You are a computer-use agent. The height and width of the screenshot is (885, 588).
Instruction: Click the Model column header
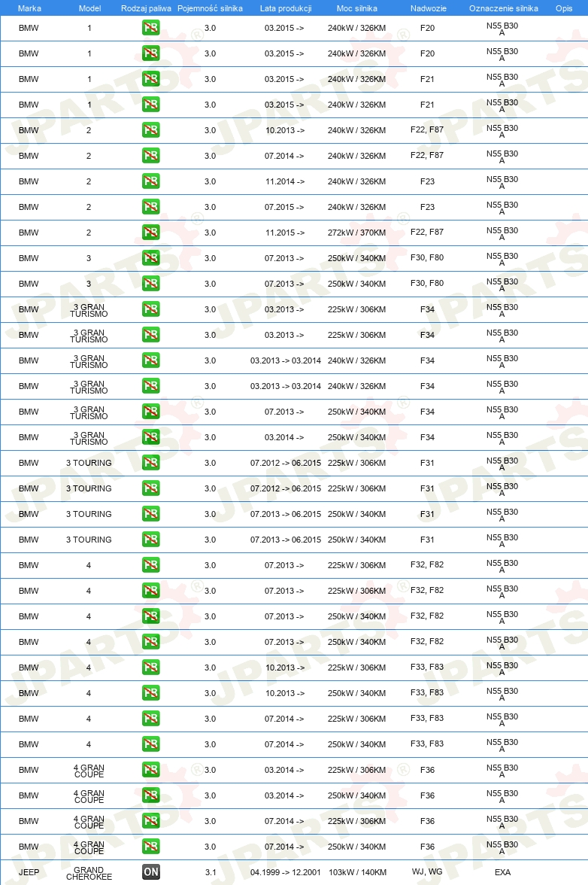pos(89,8)
